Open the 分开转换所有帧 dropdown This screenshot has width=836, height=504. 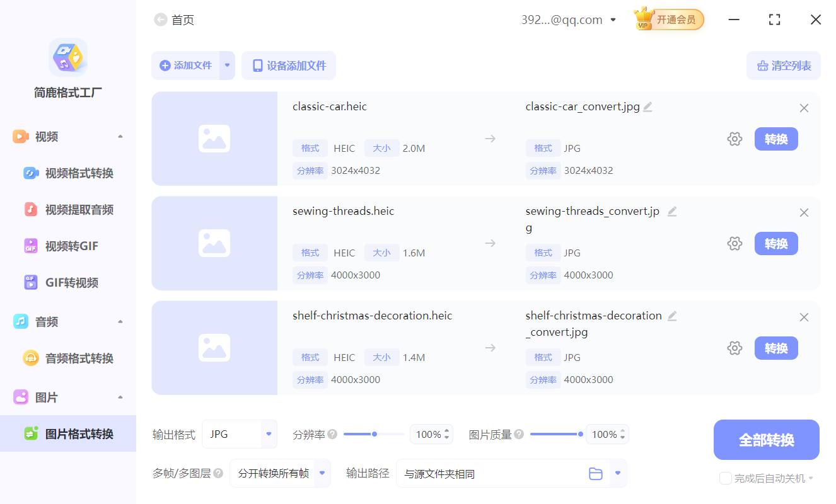(280, 473)
